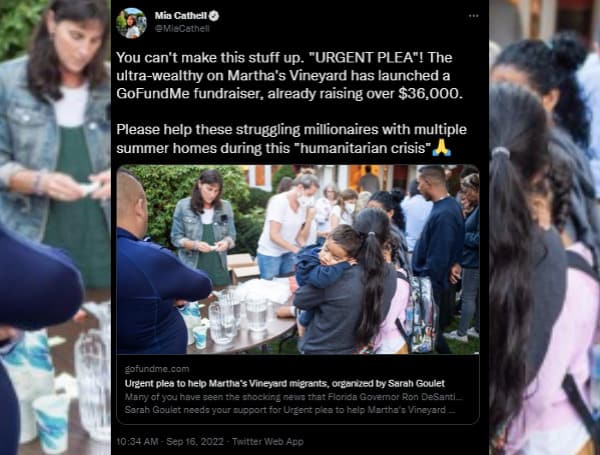Click the Mia Cathell display name
Screen dimensions: 600x455
(181, 16)
